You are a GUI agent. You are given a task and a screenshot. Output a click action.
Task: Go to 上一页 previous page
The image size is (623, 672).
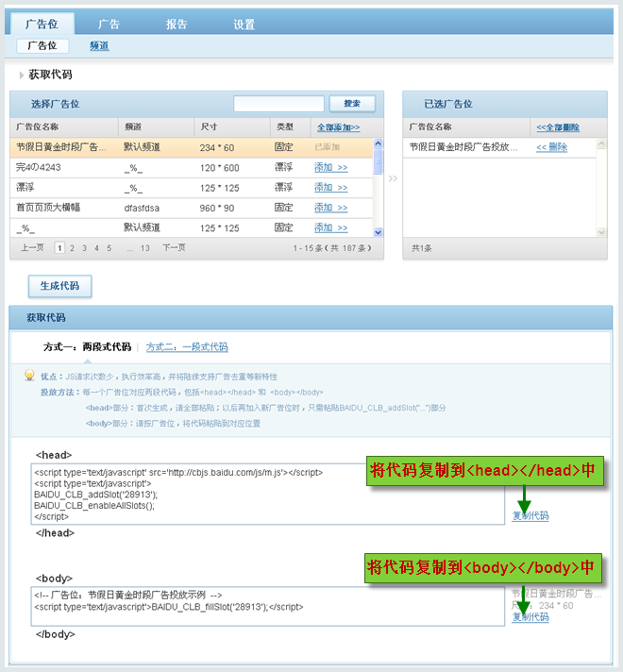click(33, 247)
